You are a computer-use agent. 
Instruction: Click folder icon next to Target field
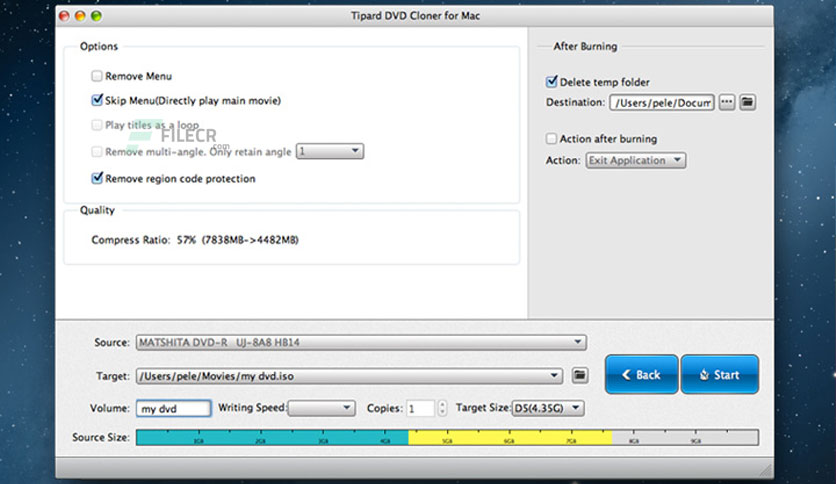[580, 375]
